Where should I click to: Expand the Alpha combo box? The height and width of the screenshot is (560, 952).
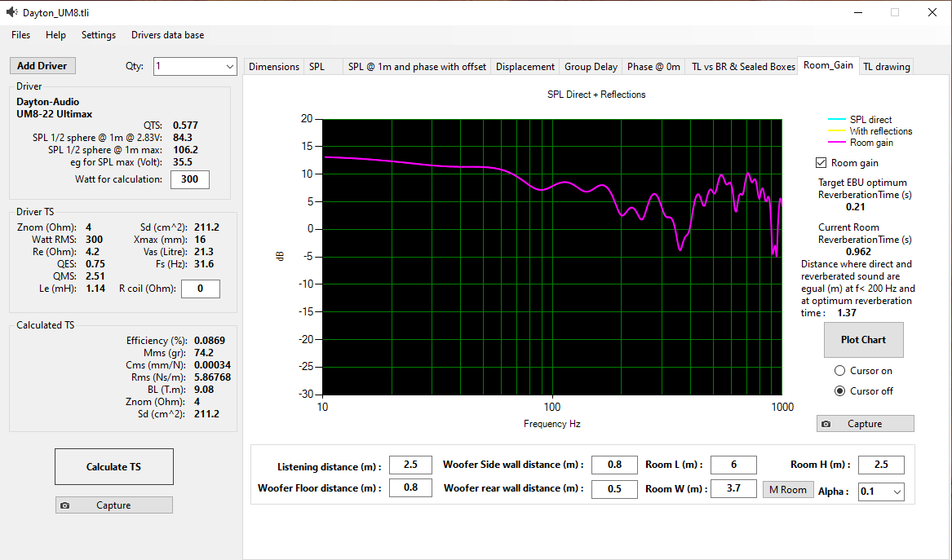881,492
